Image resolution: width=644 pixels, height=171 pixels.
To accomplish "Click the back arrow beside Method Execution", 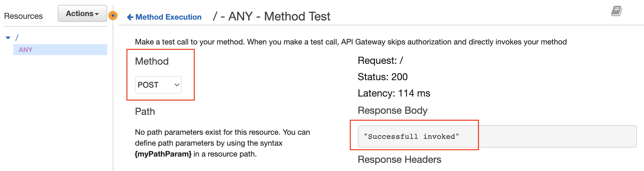I will click(130, 17).
